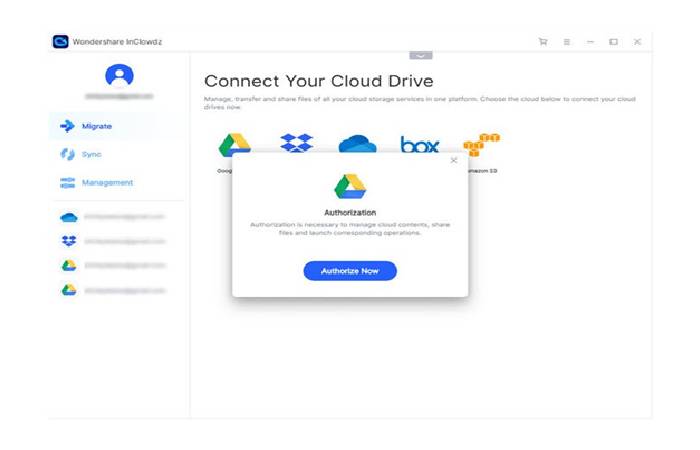Maximize the InClowdz window
700x450 pixels.
click(613, 42)
